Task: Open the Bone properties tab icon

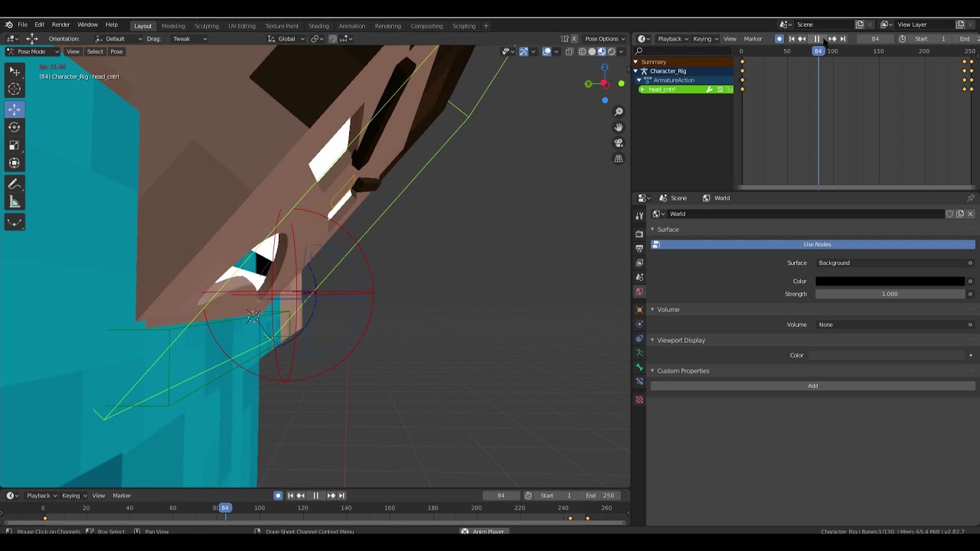Action: (639, 367)
